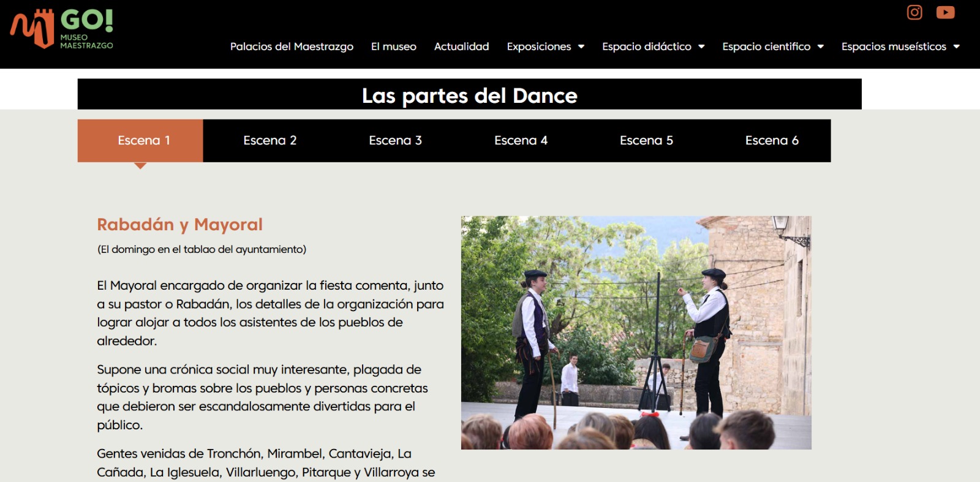Click the Rabadán y Mayoral performance photo
The image size is (980, 482).
point(636,333)
